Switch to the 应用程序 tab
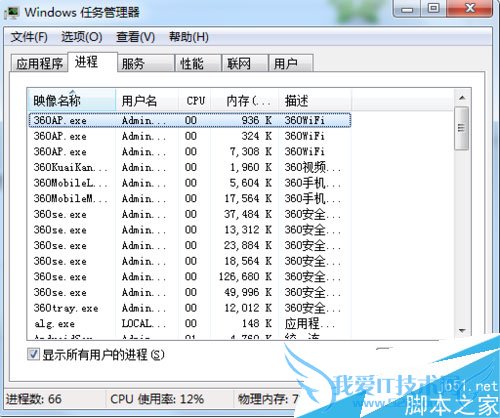Screen dimensions: 500x418 tap(39, 63)
